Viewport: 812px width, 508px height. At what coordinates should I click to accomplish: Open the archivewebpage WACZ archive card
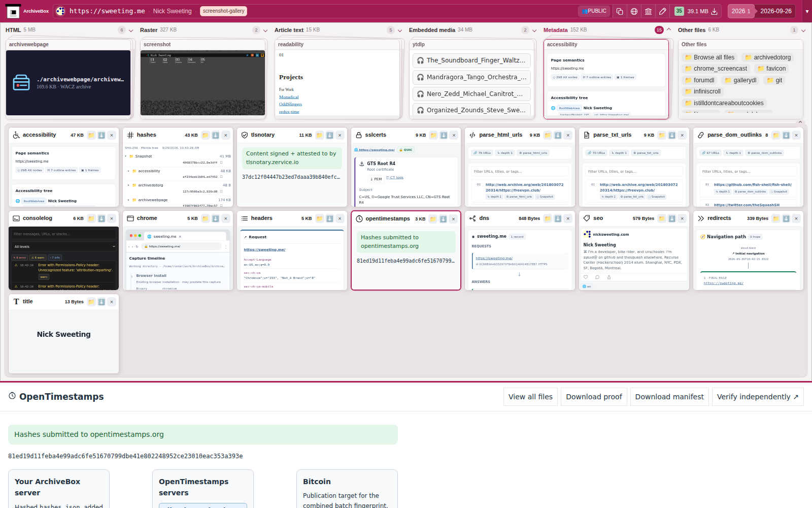pos(69,83)
